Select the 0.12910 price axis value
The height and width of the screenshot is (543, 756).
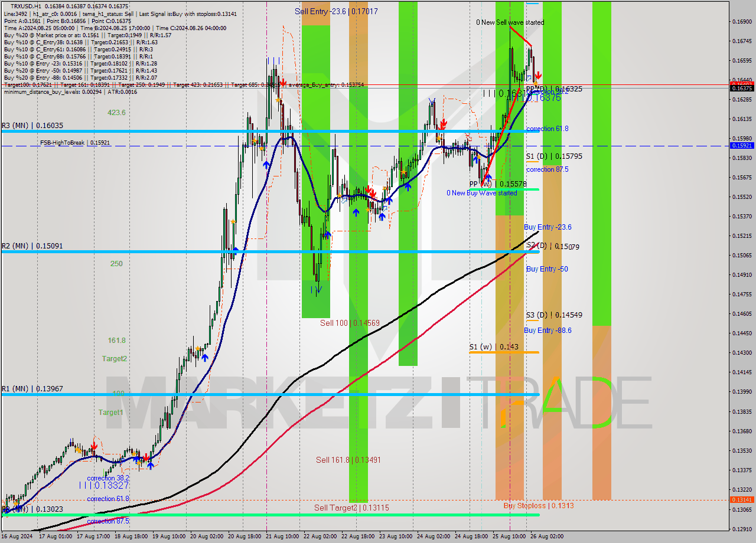[742, 528]
